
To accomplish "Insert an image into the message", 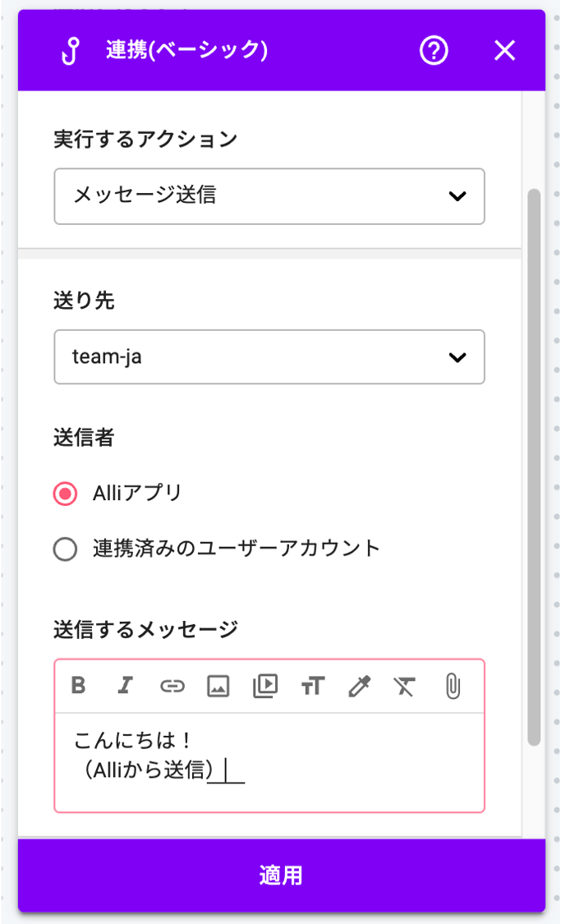I will click(218, 686).
